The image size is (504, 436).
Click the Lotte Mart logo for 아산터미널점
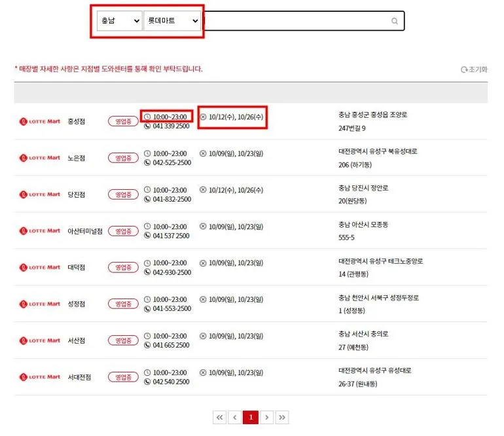(x=40, y=231)
